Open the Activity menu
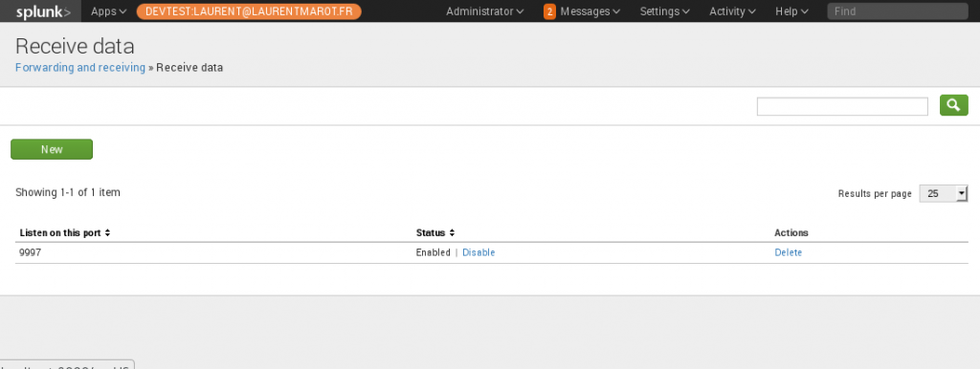This screenshot has height=369, width=980. point(732,11)
